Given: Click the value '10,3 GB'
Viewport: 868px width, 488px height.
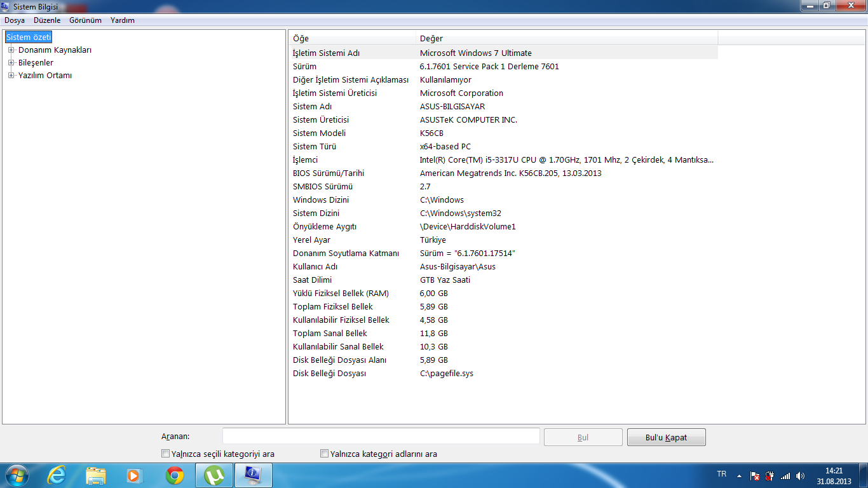Looking at the screenshot, I should (x=434, y=346).
